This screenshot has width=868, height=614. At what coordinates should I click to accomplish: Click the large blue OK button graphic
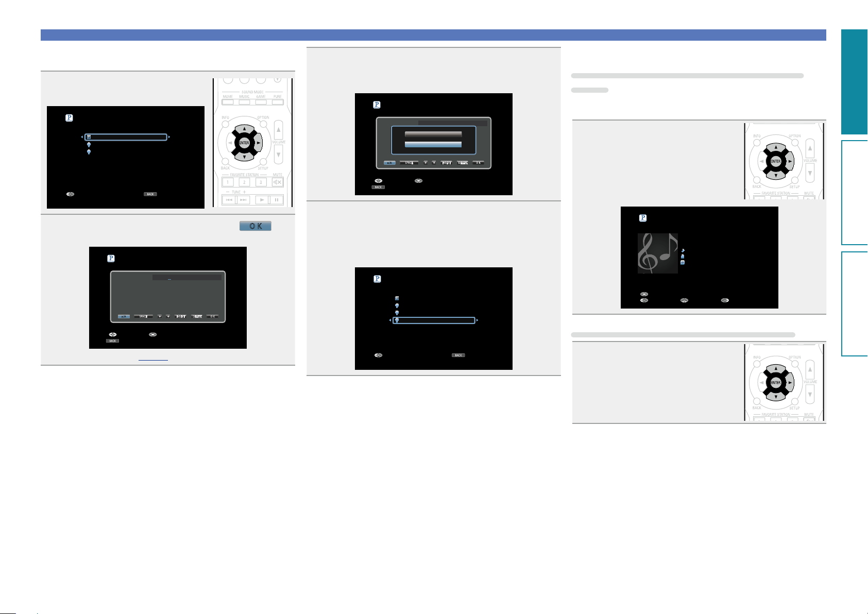pyautogui.click(x=256, y=226)
